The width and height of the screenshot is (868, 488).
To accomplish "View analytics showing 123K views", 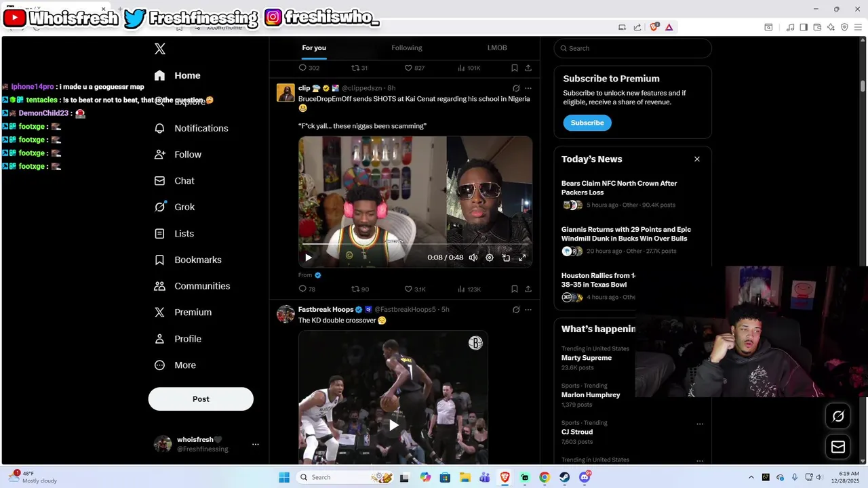I will pos(469,289).
